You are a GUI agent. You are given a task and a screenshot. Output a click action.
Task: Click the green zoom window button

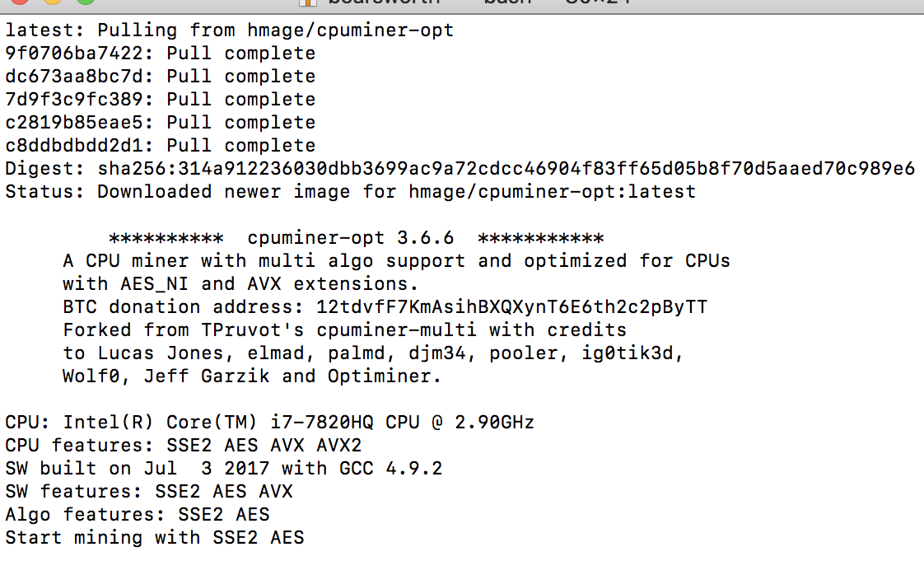tap(84, 2)
